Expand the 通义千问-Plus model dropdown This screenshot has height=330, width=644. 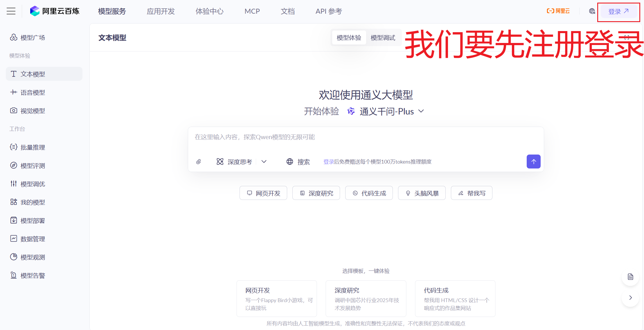point(386,112)
